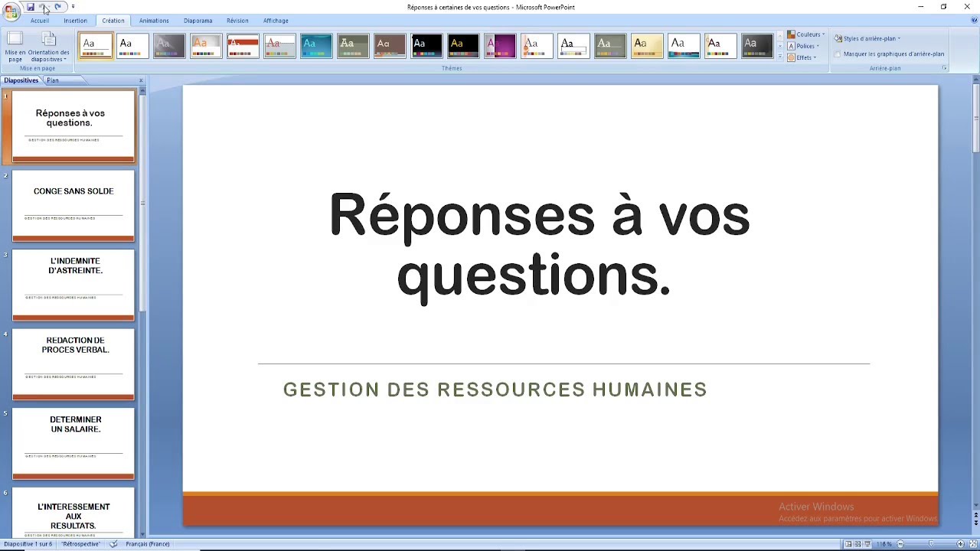980x551 pixels.
Task: Apply the black theme with white text
Action: pos(426,46)
